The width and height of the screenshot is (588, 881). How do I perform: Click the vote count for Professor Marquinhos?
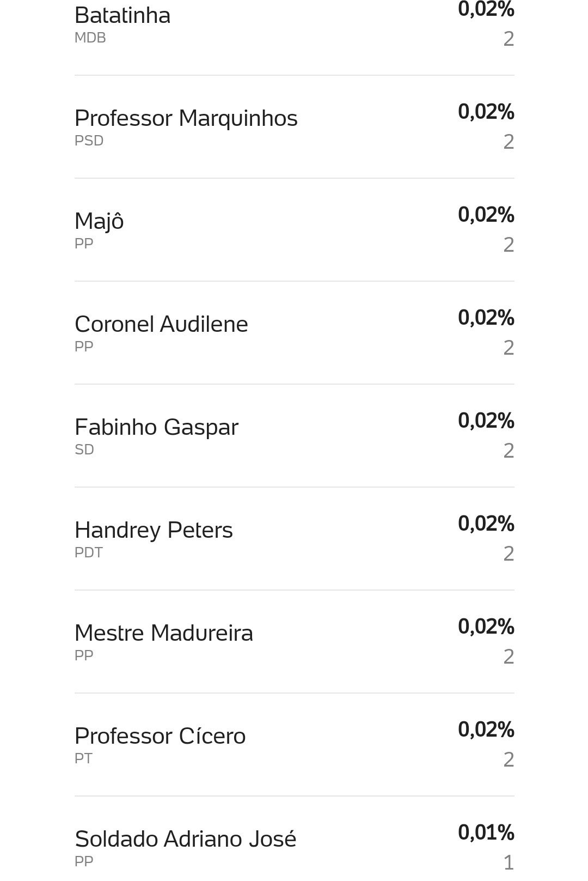coord(509,142)
